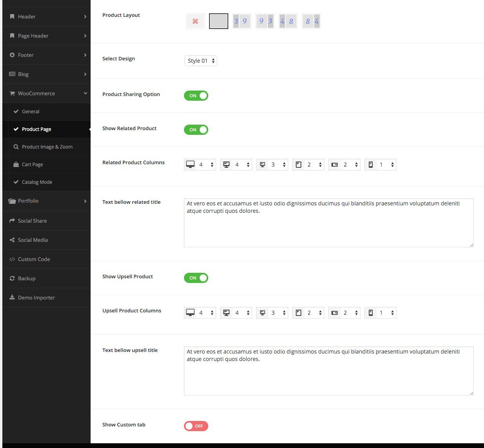
Task: Open the Catalog Mode settings
Action: [37, 182]
